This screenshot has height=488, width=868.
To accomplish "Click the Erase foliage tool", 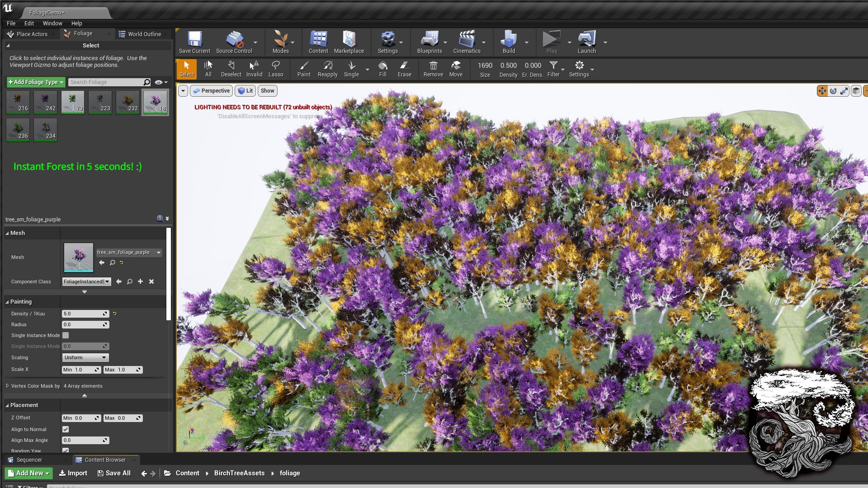I will pyautogui.click(x=404, y=69).
